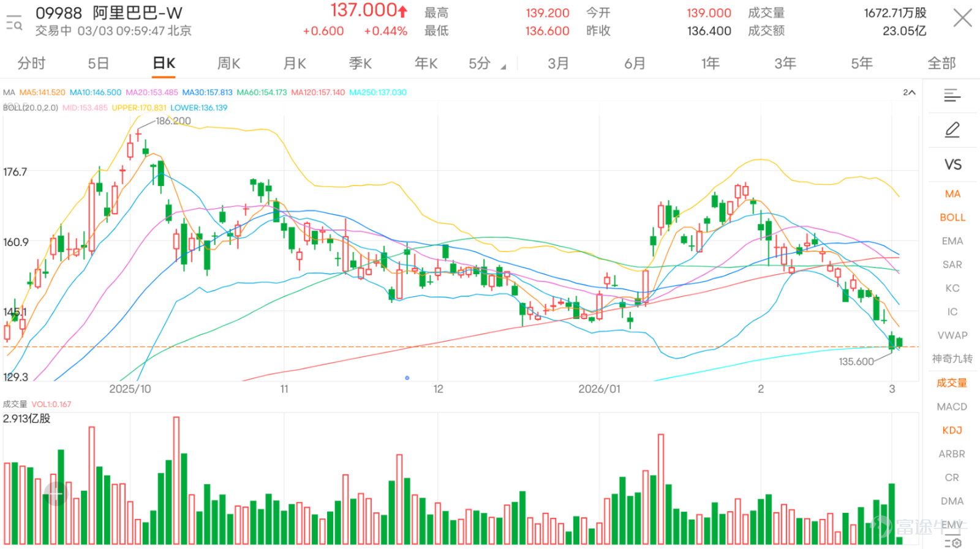Click the MA60:154.173 legend value
Viewport: 980px width, 549px height.
coord(262,92)
